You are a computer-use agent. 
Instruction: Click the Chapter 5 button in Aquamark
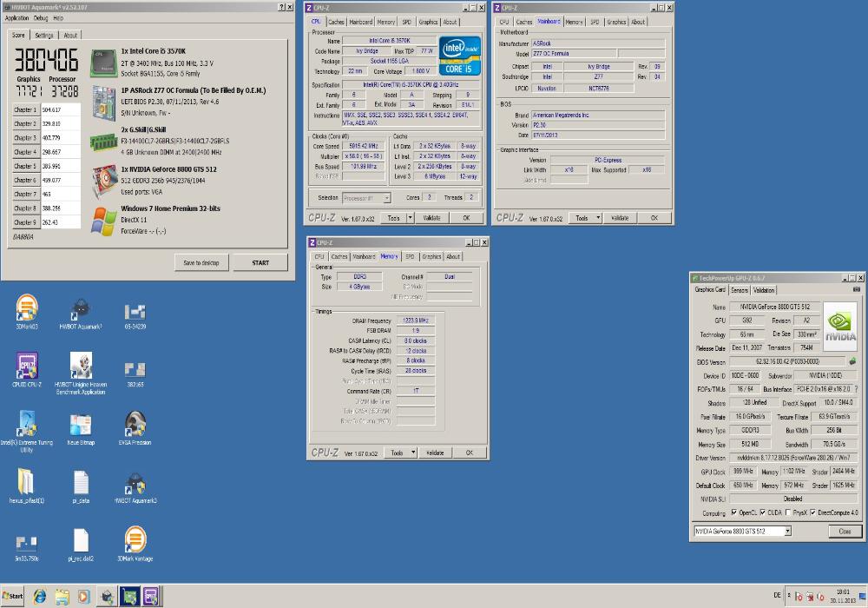click(25, 166)
